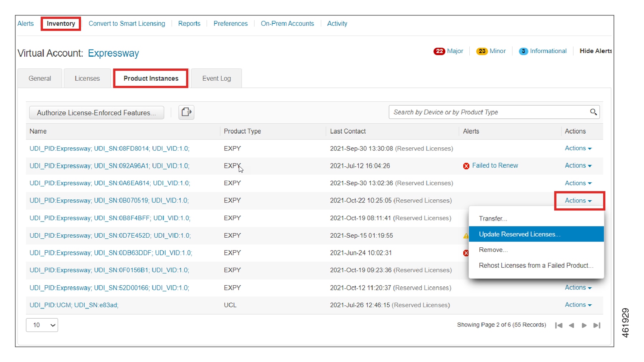Open Actions dropdown for SN:0B070519 row
This screenshot has width=644, height=362.
coord(578,201)
